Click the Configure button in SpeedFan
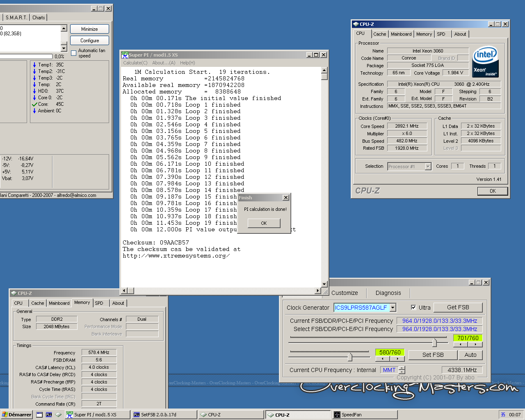The height and width of the screenshot is (420, 525). [x=89, y=41]
